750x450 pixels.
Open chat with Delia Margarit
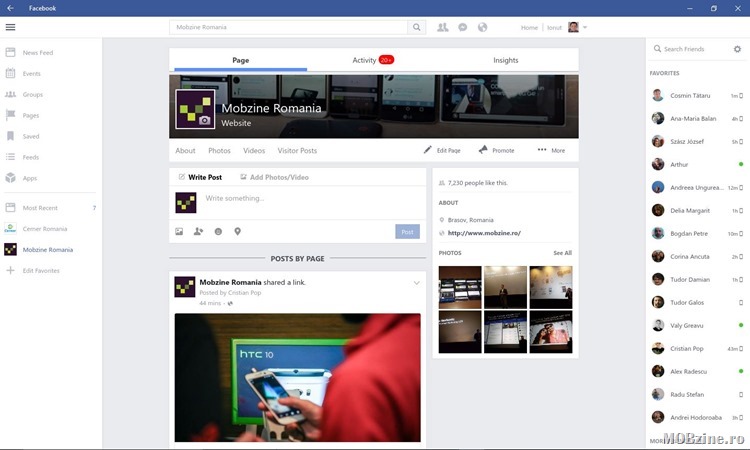click(x=697, y=210)
